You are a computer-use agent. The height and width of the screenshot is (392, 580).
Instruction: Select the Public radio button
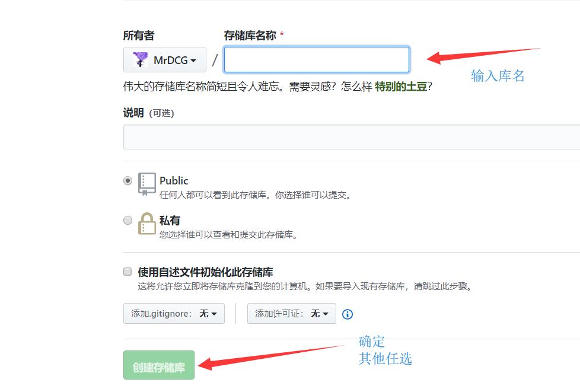coord(127,180)
